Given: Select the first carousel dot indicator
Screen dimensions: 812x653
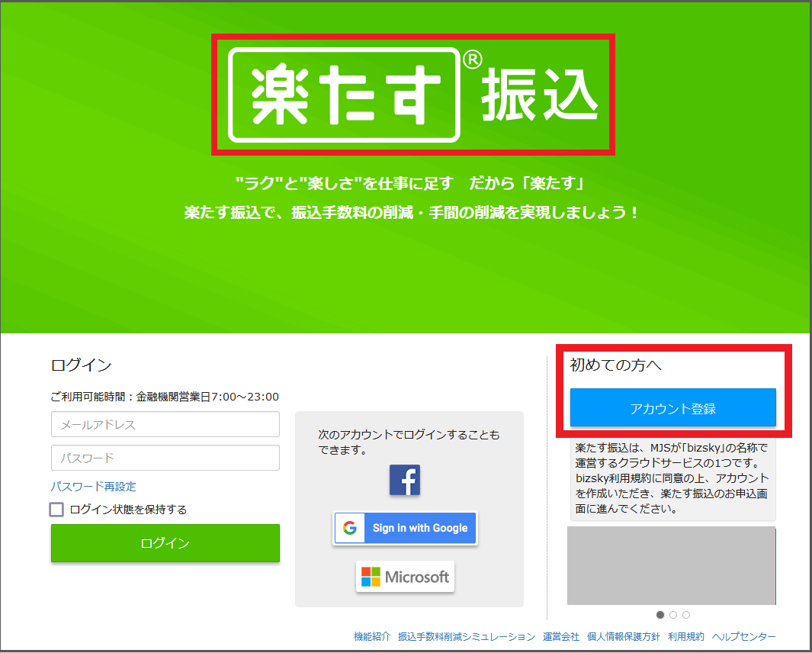Looking at the screenshot, I should (x=660, y=615).
